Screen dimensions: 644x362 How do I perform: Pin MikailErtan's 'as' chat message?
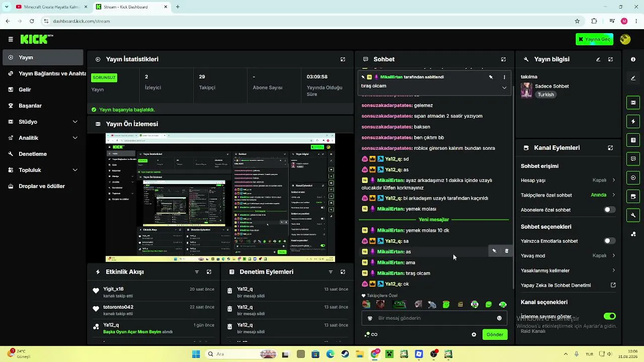tap(494, 251)
